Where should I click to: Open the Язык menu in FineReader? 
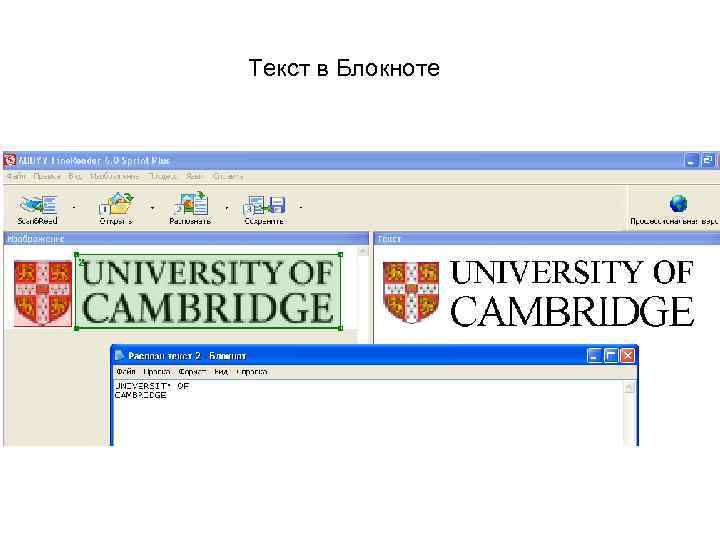point(194,176)
